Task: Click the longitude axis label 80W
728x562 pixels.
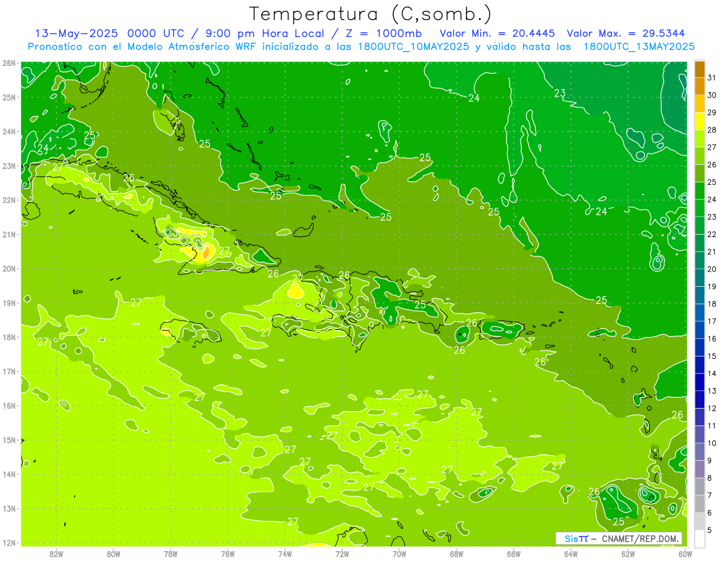Action: click(x=113, y=553)
